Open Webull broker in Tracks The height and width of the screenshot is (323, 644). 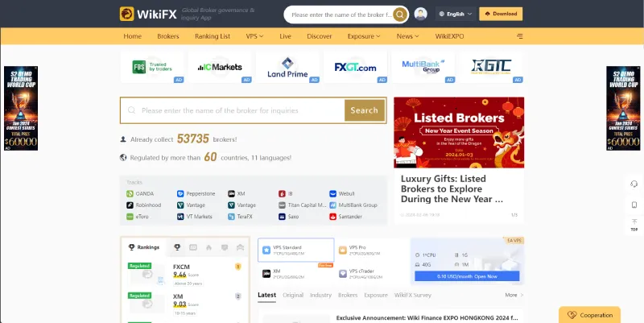341,193
